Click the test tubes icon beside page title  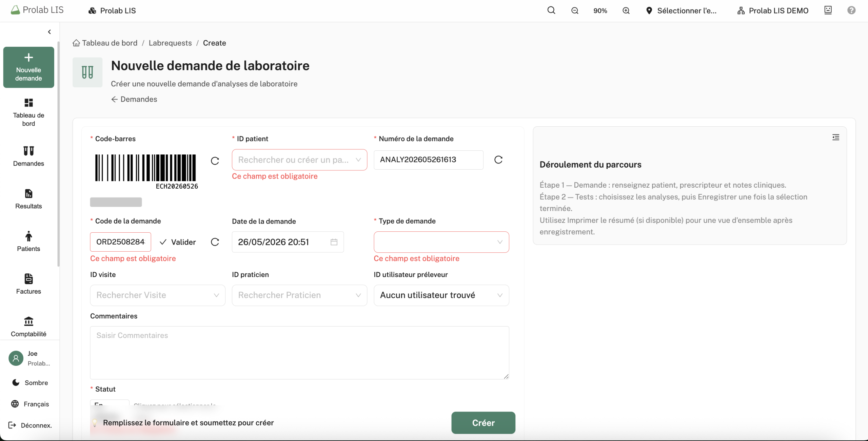[87, 72]
